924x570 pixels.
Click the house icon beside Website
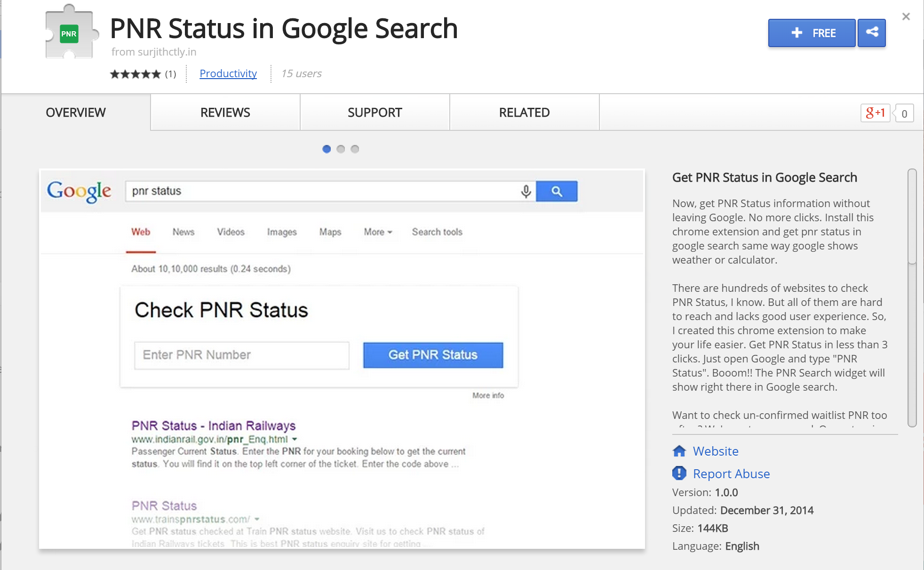tap(679, 451)
